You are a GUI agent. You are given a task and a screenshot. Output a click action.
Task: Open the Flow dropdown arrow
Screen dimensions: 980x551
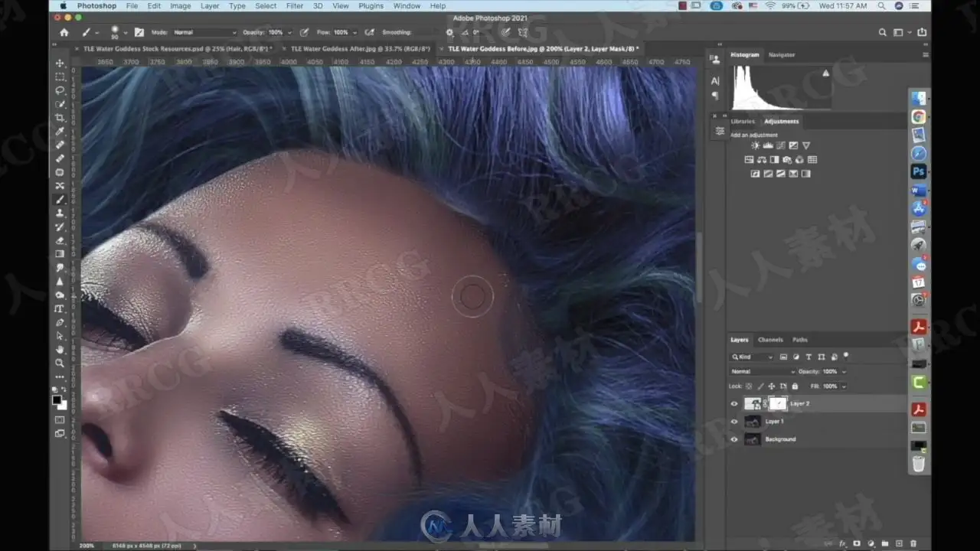354,33
